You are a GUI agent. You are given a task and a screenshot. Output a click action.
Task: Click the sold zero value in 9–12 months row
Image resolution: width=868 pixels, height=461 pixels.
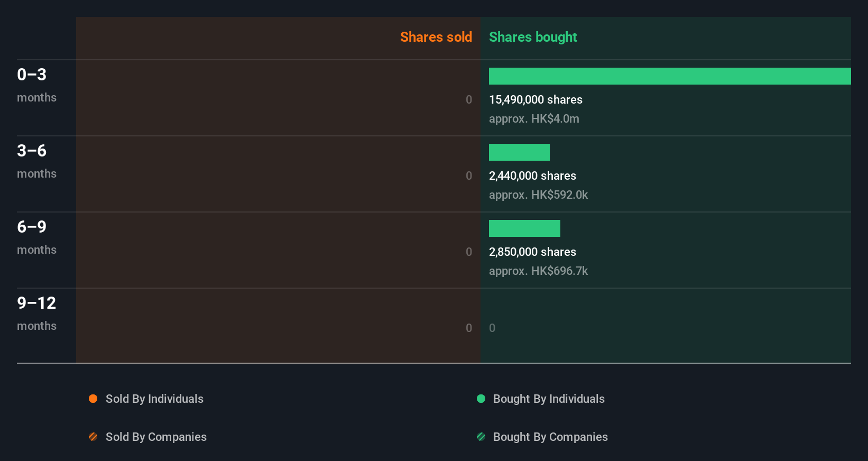[x=469, y=328]
